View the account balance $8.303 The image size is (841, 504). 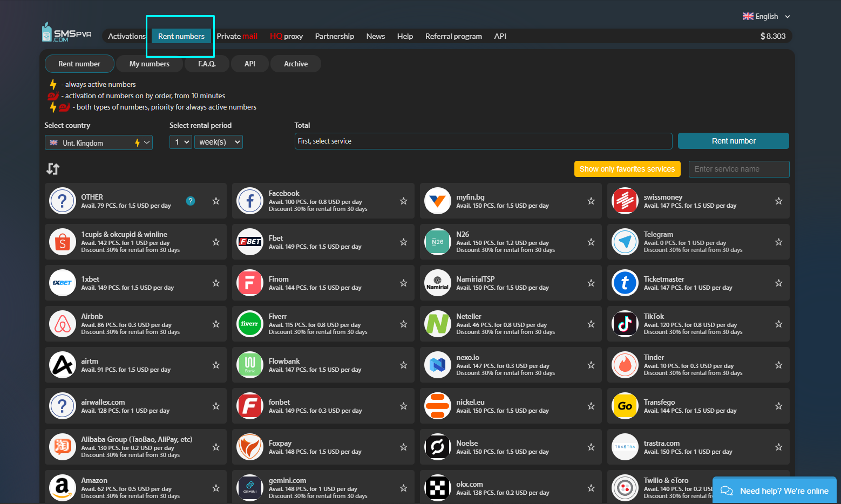(x=773, y=36)
